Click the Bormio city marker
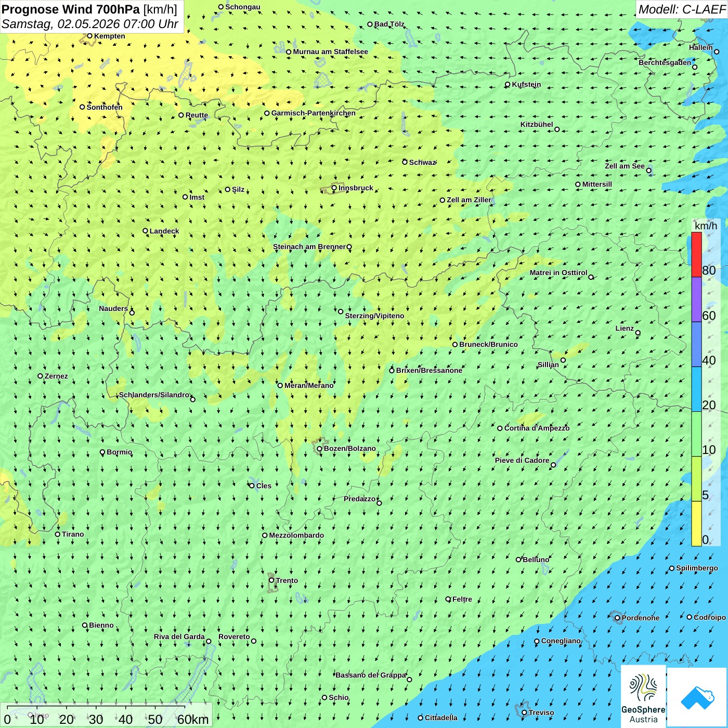 102,452
